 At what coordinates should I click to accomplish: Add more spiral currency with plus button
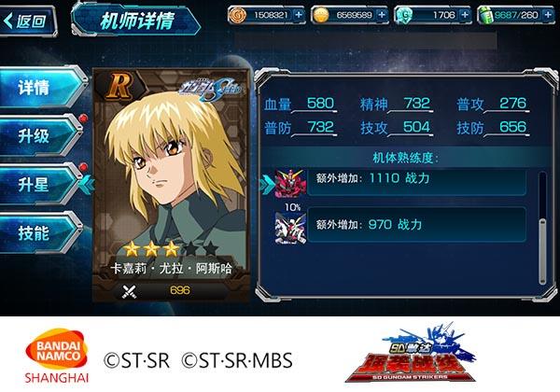tap(299, 15)
